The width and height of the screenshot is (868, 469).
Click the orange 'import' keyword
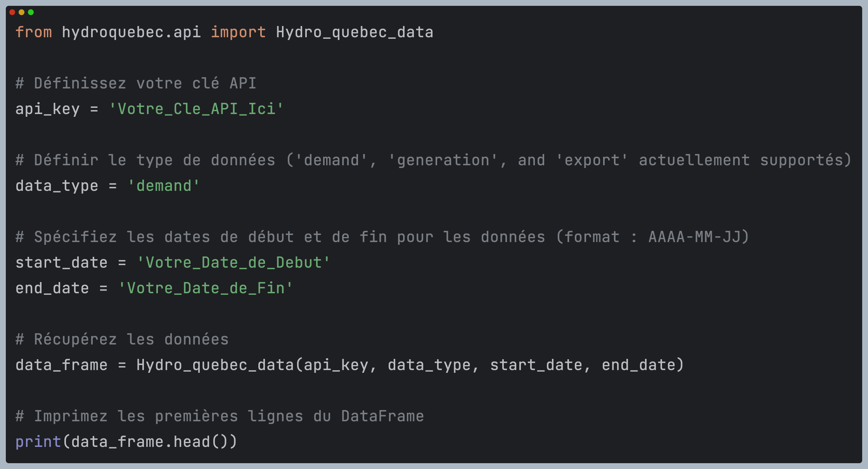(238, 32)
